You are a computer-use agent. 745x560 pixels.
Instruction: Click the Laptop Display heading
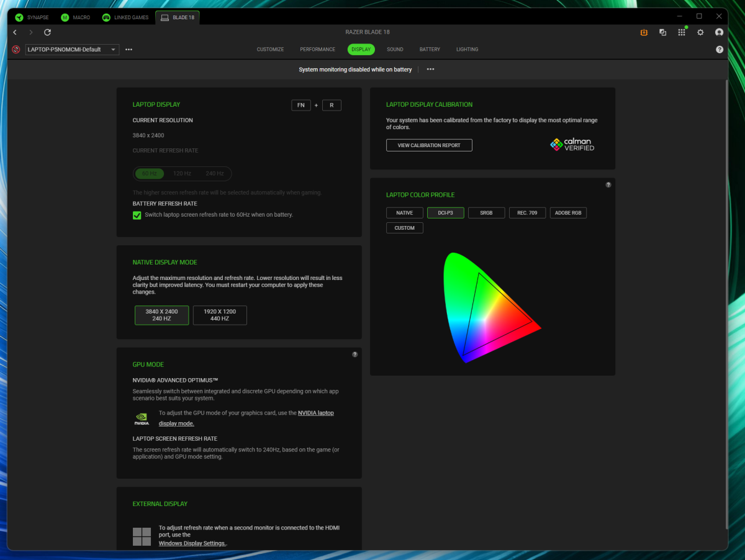156,105
